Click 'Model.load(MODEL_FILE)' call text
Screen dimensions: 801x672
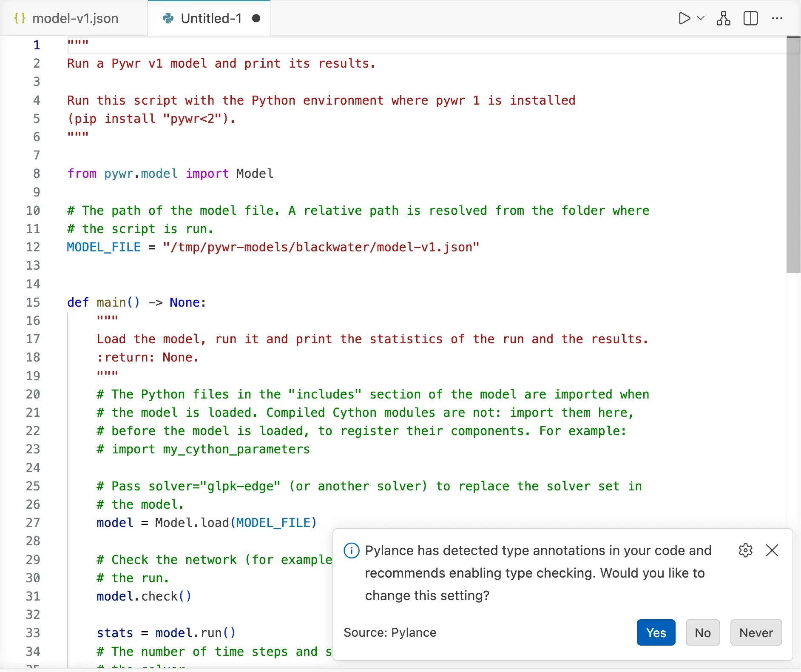[x=236, y=523]
